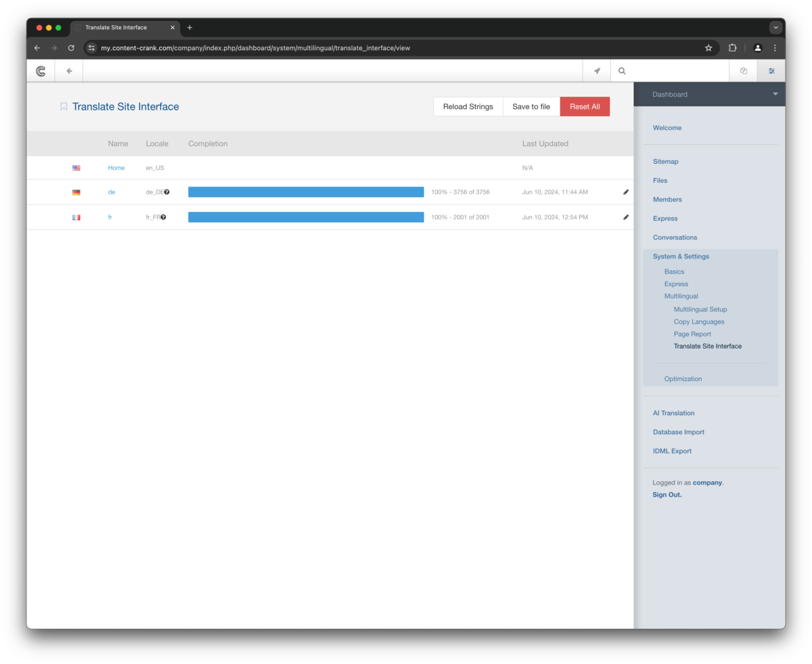The image size is (812, 664).
Task: Click Sign Out link
Action: click(x=667, y=495)
